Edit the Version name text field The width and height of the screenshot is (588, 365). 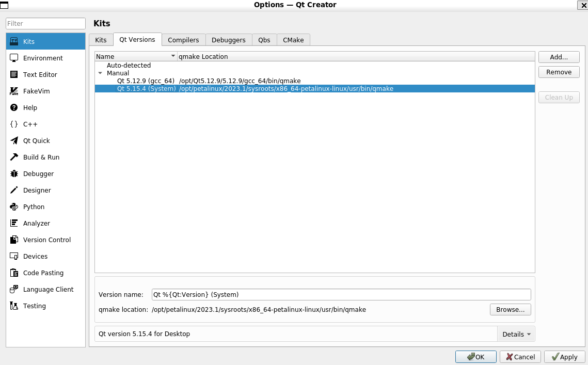[x=341, y=294]
